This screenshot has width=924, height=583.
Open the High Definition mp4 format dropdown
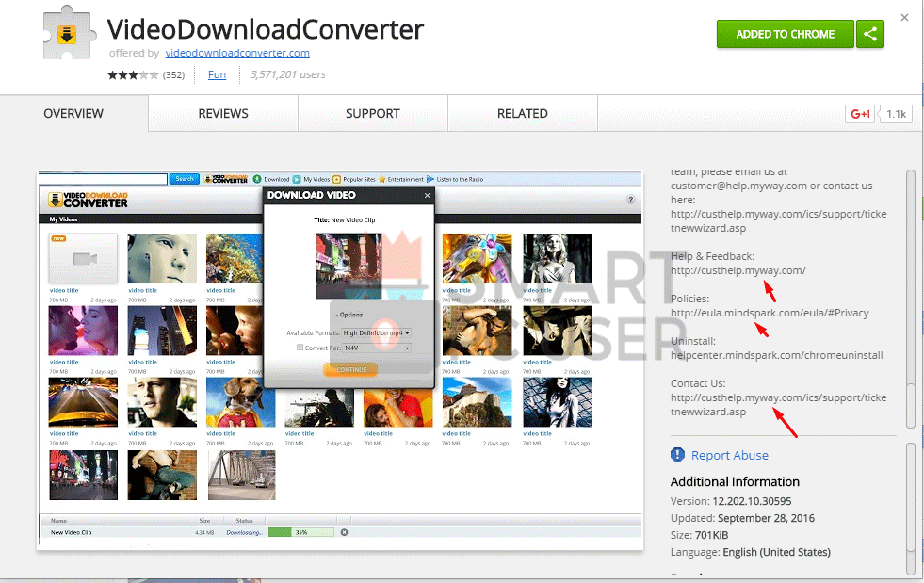pyautogui.click(x=377, y=333)
